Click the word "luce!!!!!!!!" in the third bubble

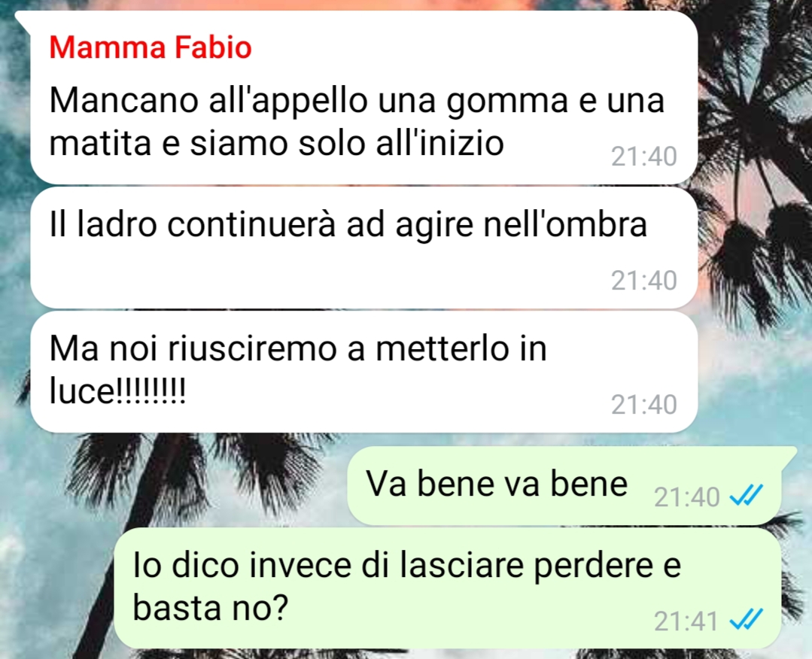117,391
